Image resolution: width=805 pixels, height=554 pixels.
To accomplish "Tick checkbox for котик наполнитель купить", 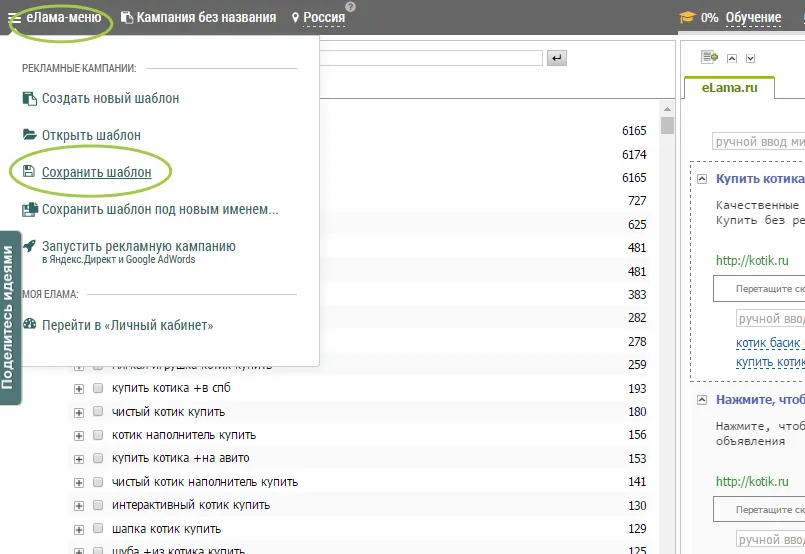I will point(98,435).
